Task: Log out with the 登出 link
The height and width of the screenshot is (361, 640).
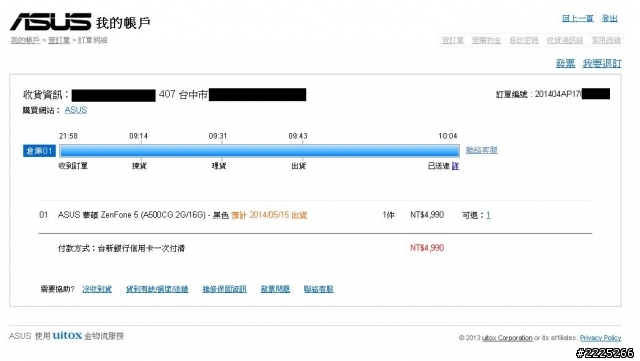Action: tap(610, 18)
